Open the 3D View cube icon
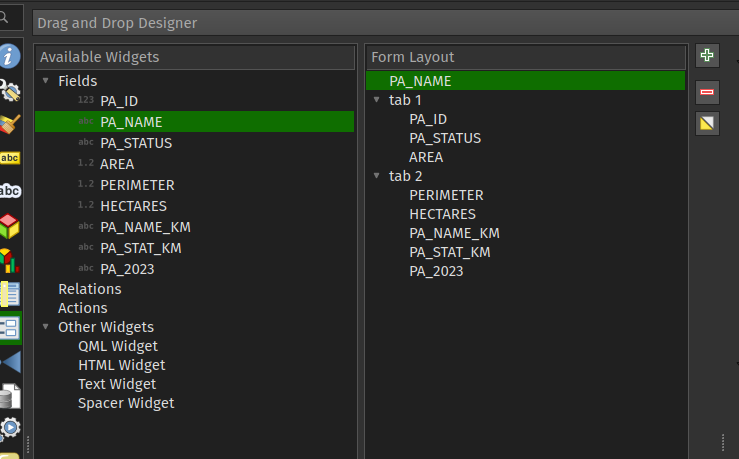 pos(10,225)
